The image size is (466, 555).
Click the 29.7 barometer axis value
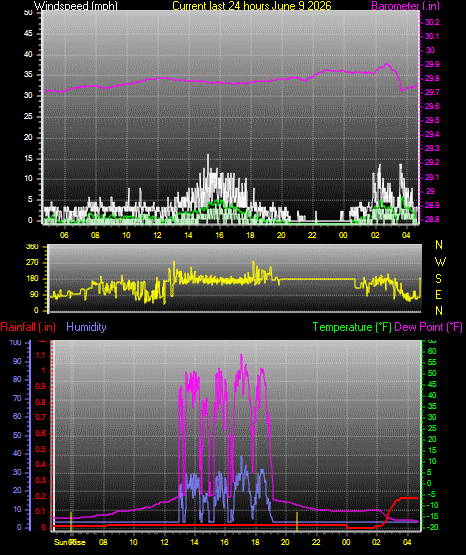click(432, 92)
